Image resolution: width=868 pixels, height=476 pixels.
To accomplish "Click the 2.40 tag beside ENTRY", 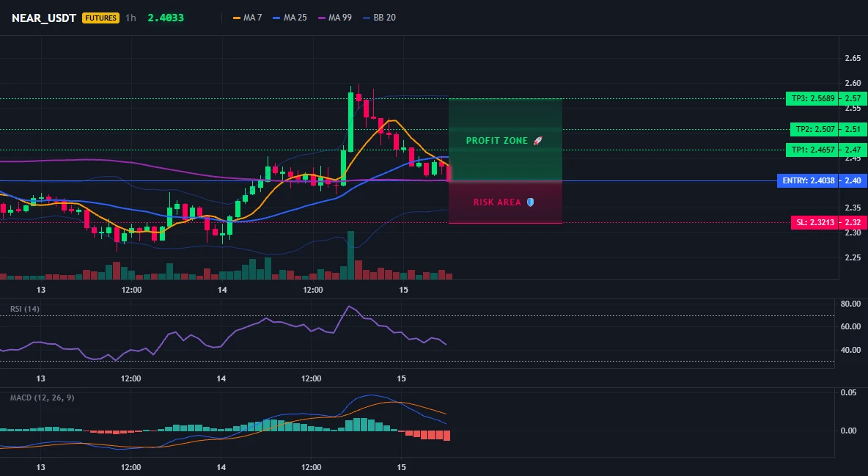I will coord(853,180).
